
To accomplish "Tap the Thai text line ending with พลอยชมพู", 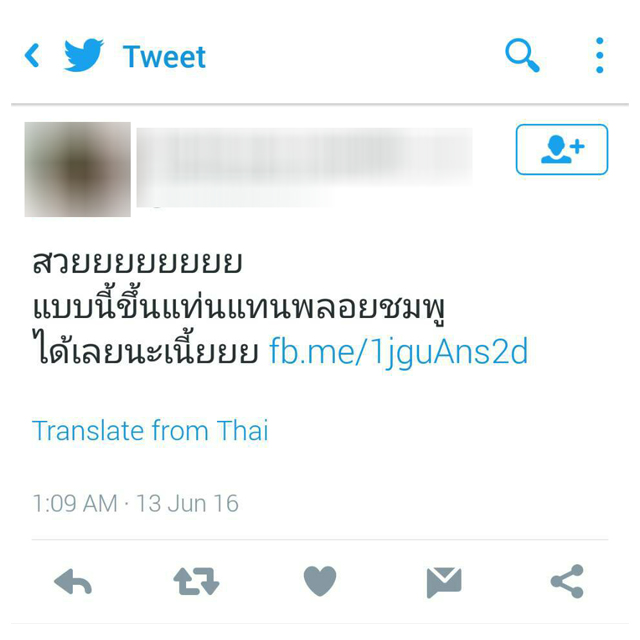I will click(x=239, y=306).
